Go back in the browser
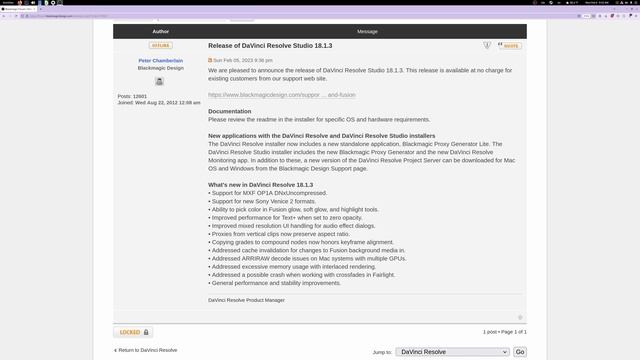 click(4, 16)
